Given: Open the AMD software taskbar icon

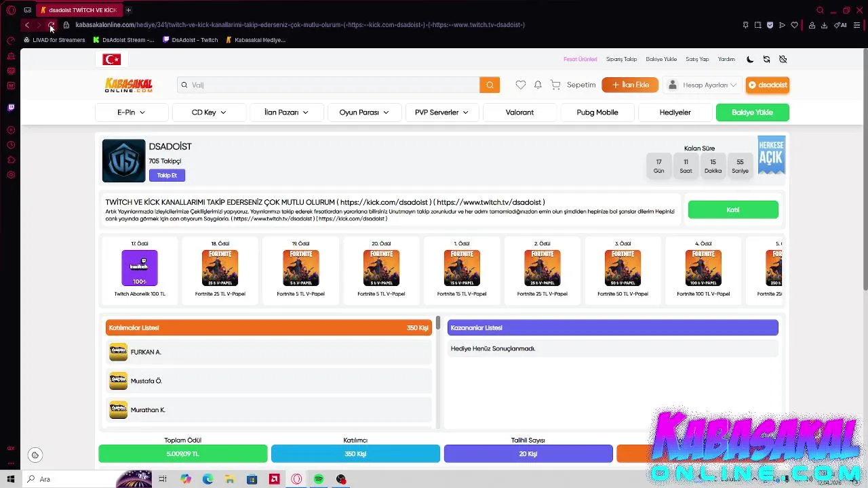Looking at the screenshot, I should click(274, 479).
